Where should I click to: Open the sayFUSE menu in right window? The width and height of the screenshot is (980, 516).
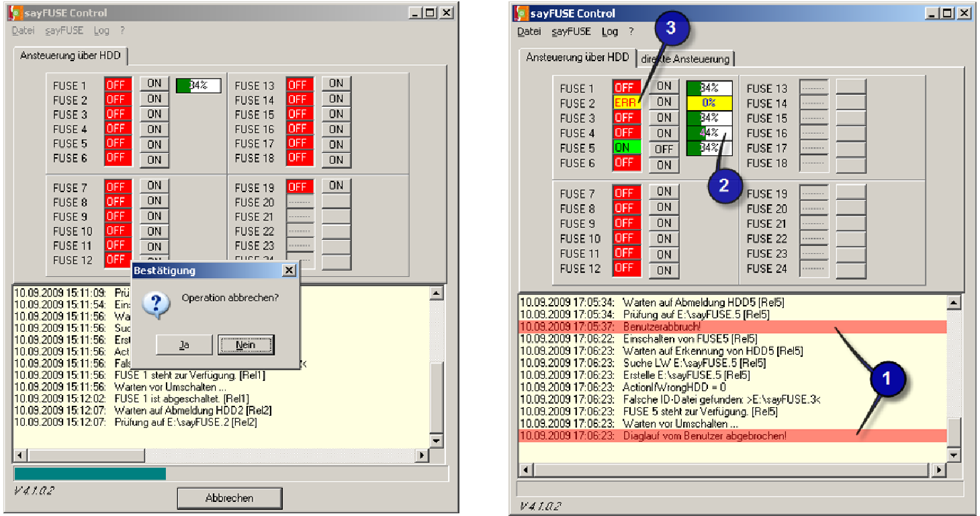pyautogui.click(x=571, y=32)
